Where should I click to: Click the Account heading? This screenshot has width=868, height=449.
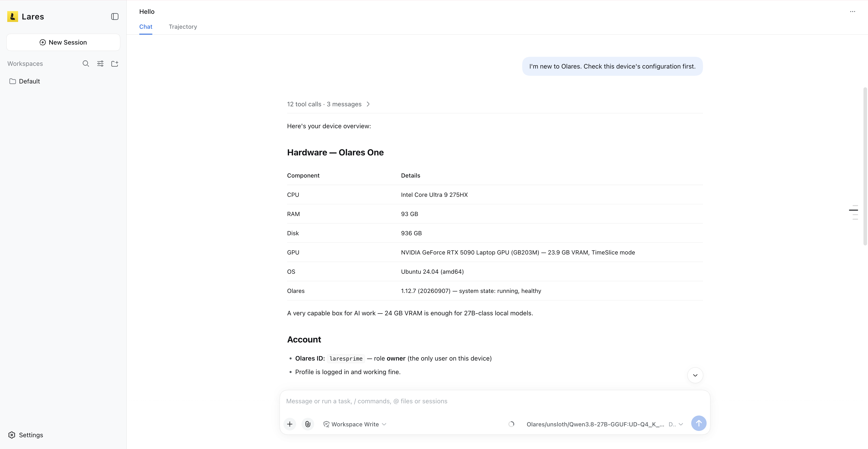tap(304, 340)
